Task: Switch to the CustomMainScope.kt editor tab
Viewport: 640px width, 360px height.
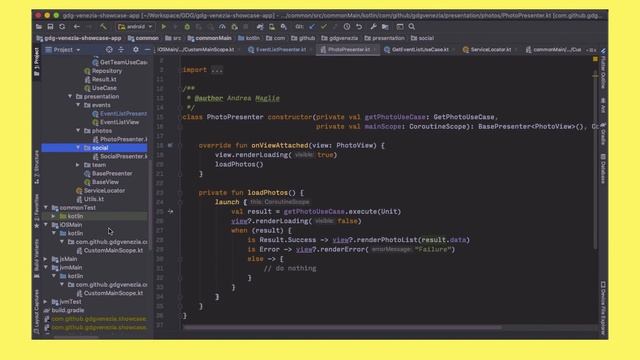Action: [x=197, y=49]
